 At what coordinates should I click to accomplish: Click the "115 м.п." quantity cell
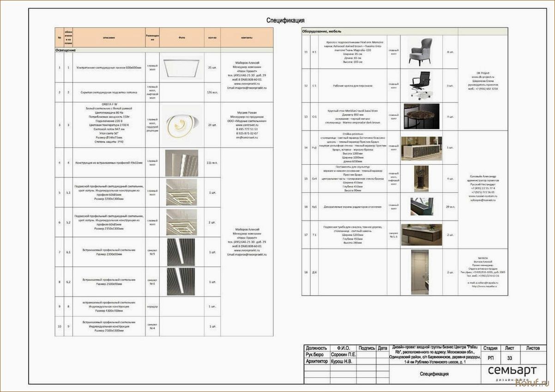click(x=212, y=163)
